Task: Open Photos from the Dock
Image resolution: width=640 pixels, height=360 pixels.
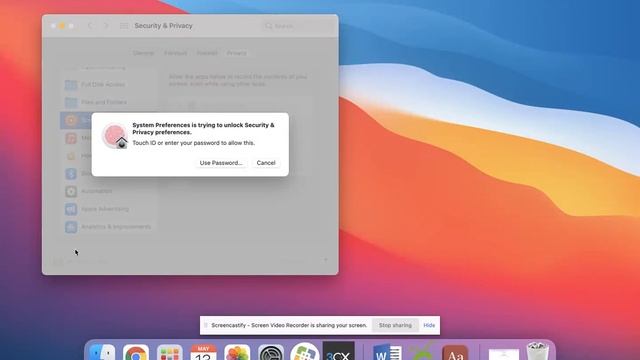Action: click(237, 352)
